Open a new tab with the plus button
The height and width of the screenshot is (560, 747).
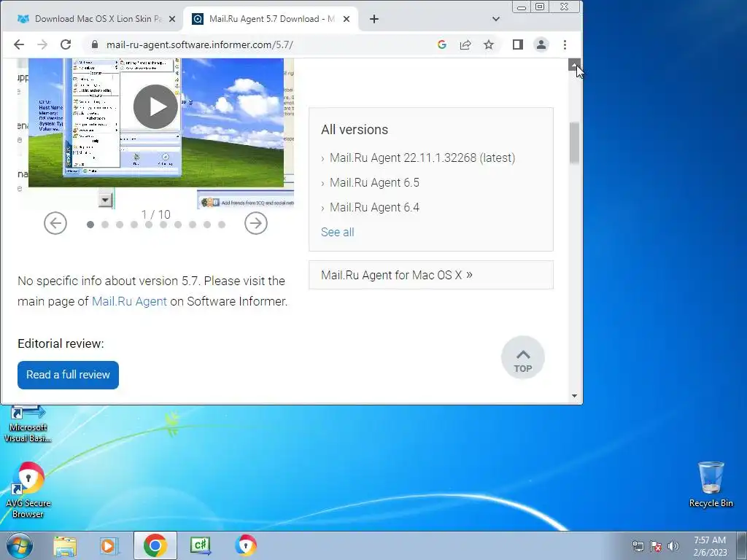(x=374, y=19)
